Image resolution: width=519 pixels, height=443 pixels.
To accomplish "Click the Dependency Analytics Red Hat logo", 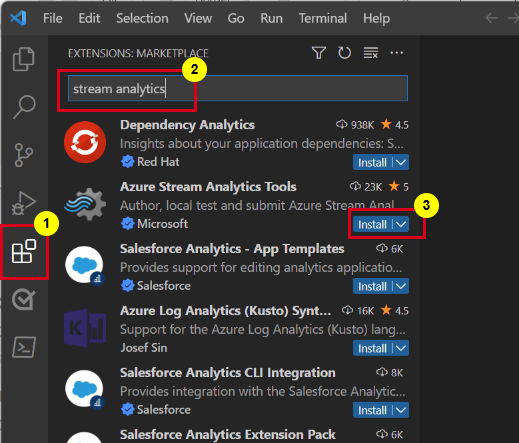I will [85, 142].
